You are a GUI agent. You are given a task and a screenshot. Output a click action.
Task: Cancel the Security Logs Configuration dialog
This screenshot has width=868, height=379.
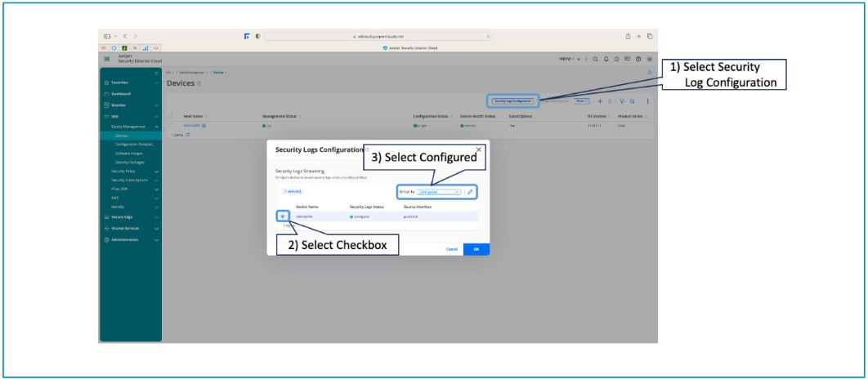[x=451, y=249]
